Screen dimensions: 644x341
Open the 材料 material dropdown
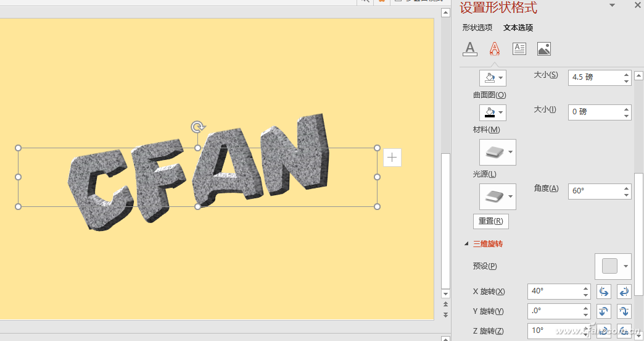(x=498, y=152)
